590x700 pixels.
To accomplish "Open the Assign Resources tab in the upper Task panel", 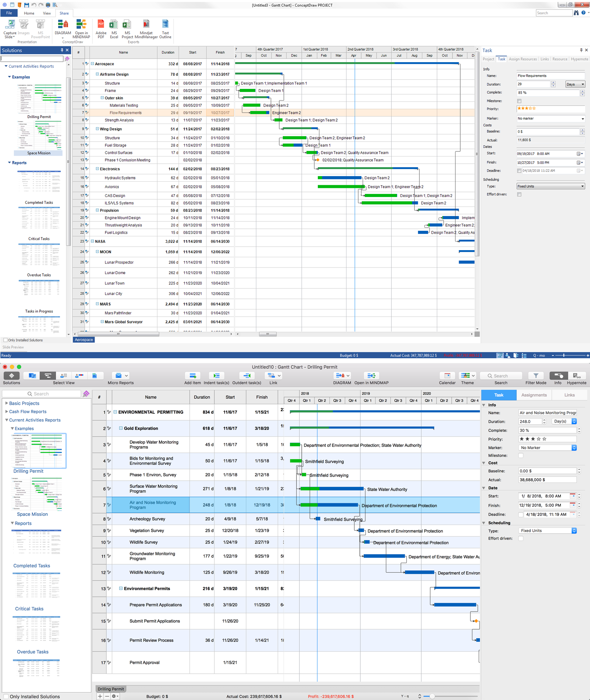I will point(523,59).
